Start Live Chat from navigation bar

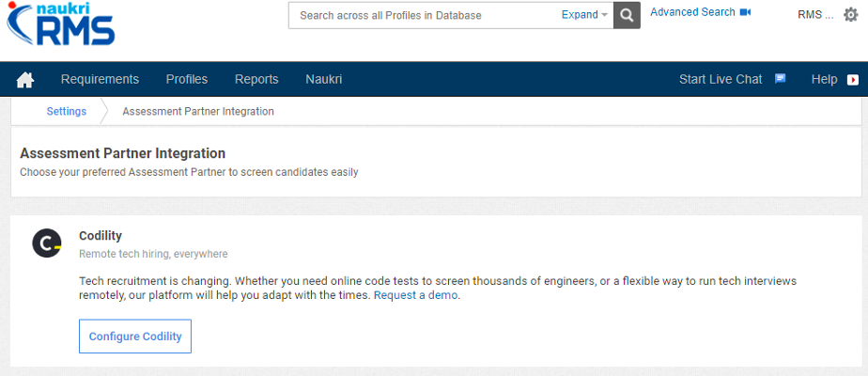click(721, 79)
